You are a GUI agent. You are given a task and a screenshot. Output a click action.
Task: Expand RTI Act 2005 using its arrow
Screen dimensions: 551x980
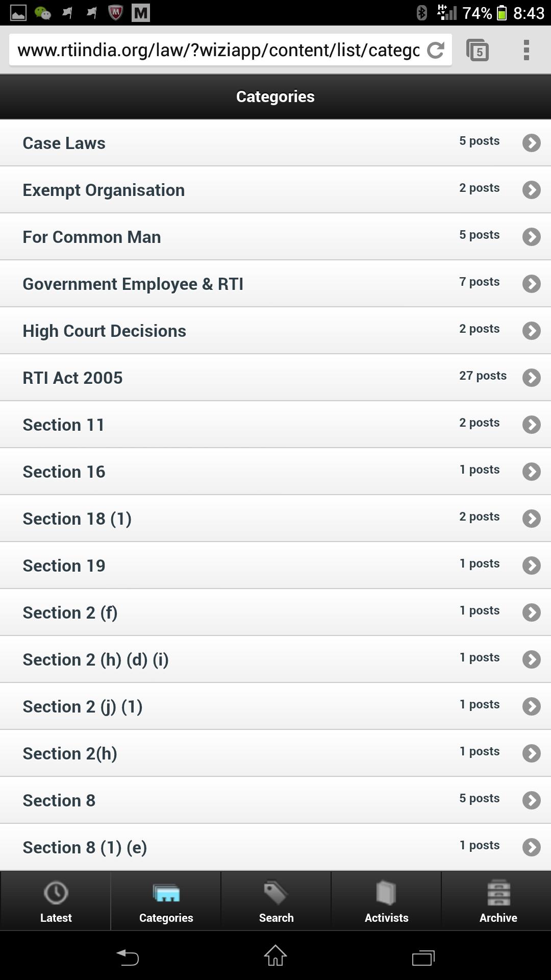tap(531, 378)
